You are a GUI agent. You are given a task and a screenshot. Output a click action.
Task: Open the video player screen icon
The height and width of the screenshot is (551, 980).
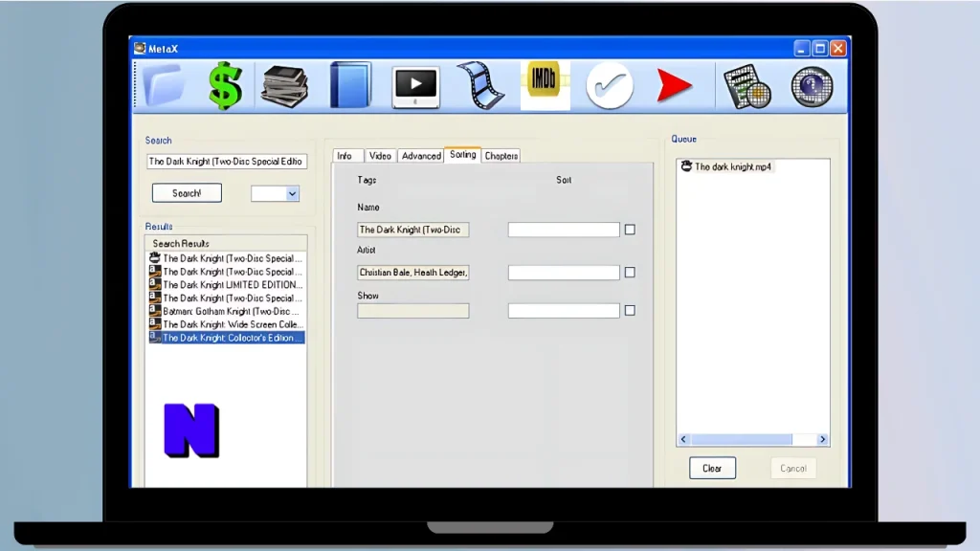[x=415, y=87]
